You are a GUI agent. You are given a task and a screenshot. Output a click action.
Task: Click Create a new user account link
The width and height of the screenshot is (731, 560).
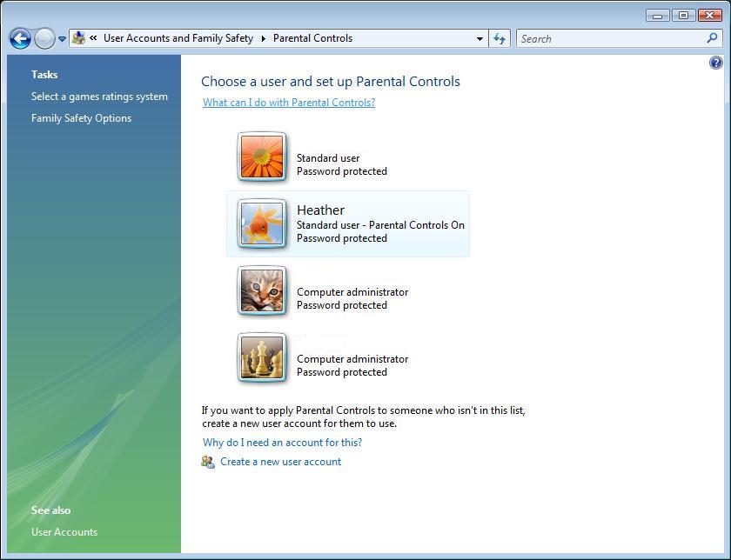(280, 462)
